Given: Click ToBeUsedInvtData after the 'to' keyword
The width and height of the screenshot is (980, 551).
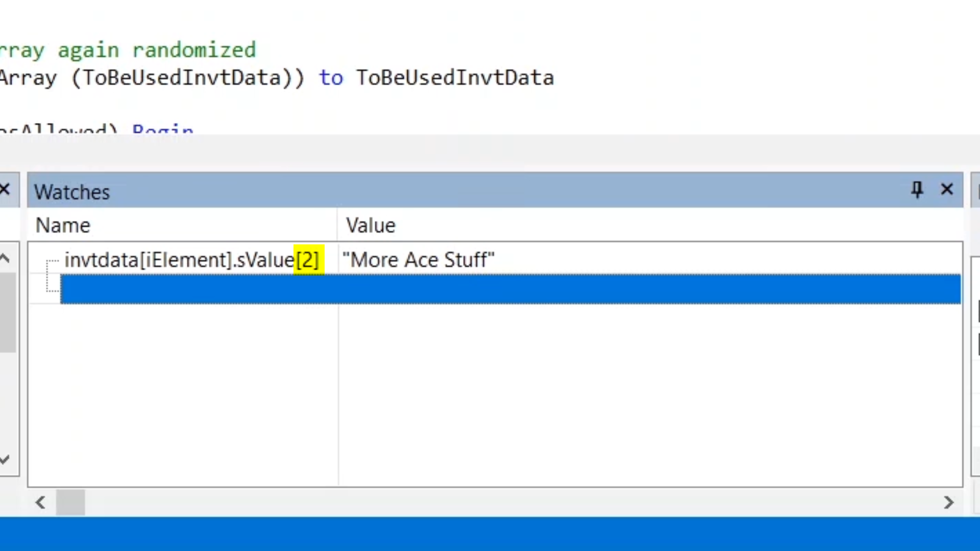Looking at the screenshot, I should (454, 78).
